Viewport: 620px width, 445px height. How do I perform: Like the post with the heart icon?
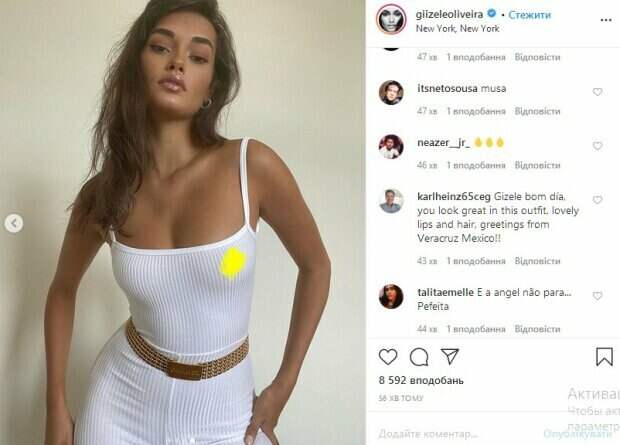(x=388, y=357)
